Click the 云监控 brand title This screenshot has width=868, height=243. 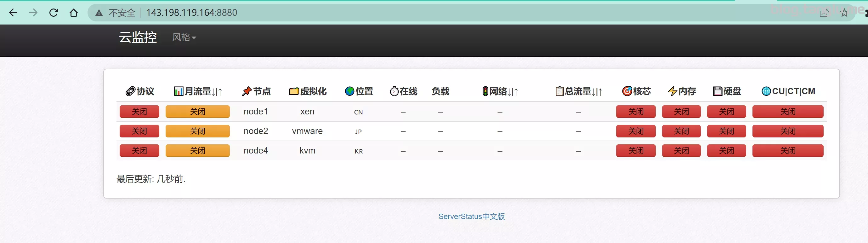click(138, 37)
